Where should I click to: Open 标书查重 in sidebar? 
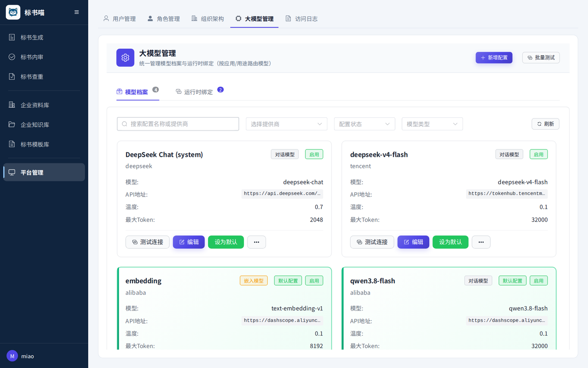pyautogui.click(x=44, y=77)
